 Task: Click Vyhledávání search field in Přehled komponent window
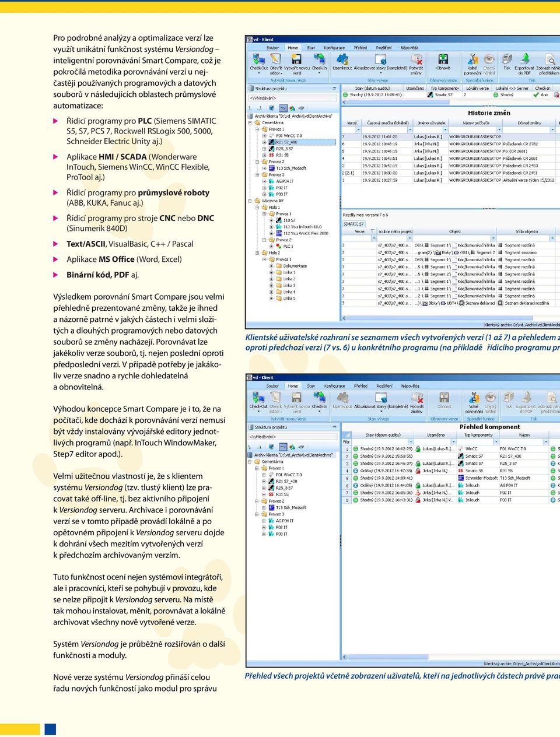[x=292, y=436]
